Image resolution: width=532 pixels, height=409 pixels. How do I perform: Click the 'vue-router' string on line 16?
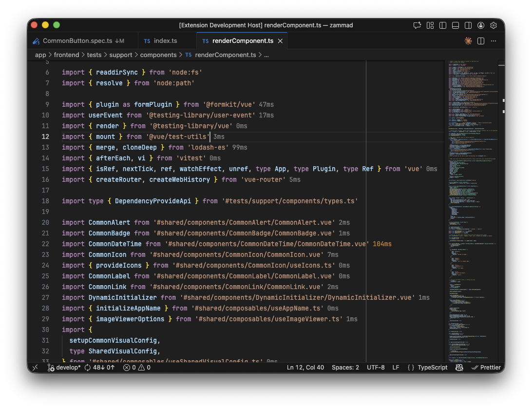(x=263, y=179)
